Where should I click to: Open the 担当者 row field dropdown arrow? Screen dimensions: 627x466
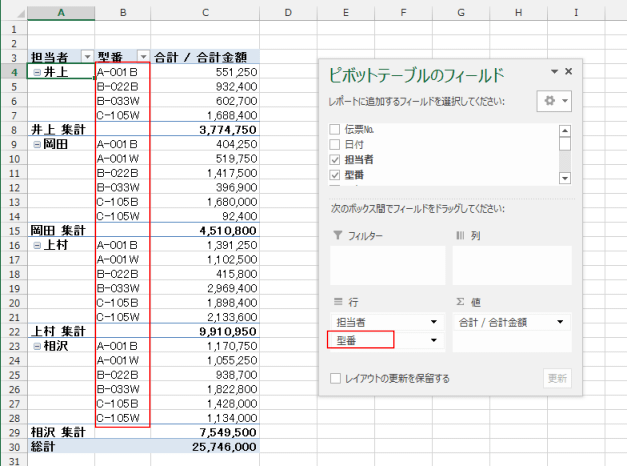434,322
